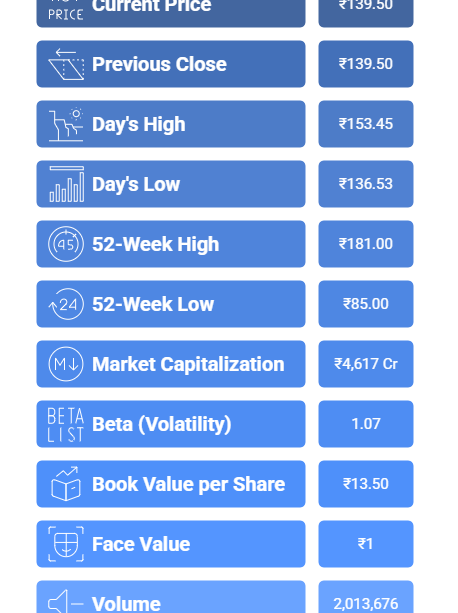
Task: Click the Previous Close parallelogram arrow icon
Action: [66, 64]
